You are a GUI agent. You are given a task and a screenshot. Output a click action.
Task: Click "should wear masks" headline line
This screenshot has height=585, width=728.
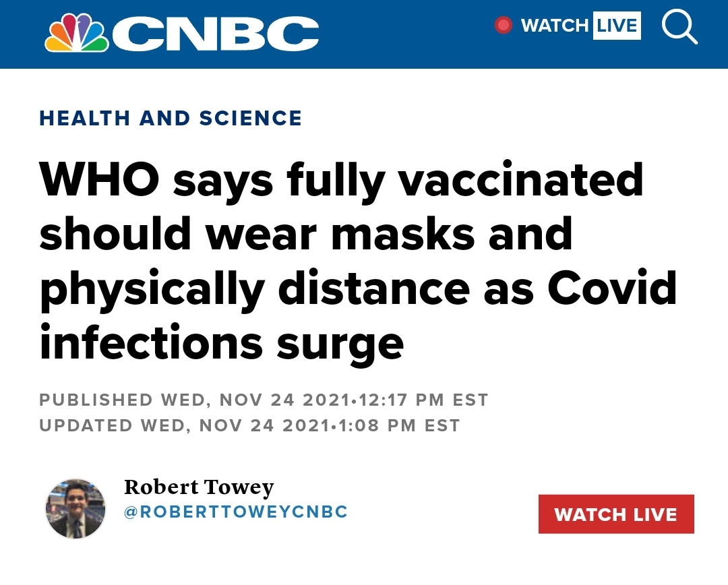click(x=257, y=234)
